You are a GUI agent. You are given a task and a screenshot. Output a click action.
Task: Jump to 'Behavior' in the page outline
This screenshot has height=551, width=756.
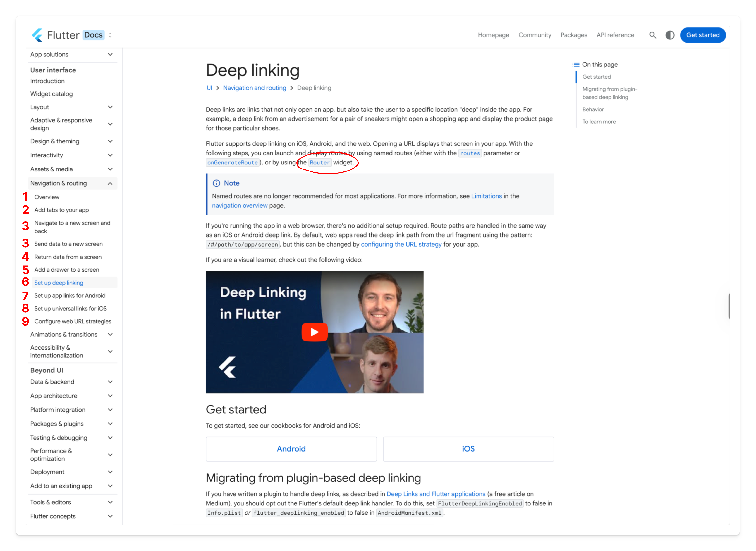[593, 109]
